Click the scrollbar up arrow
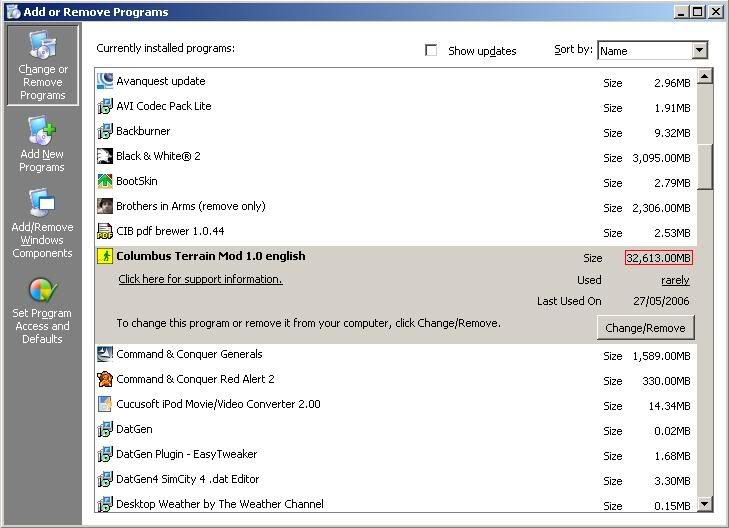Image resolution: width=729 pixels, height=528 pixels. (705, 76)
